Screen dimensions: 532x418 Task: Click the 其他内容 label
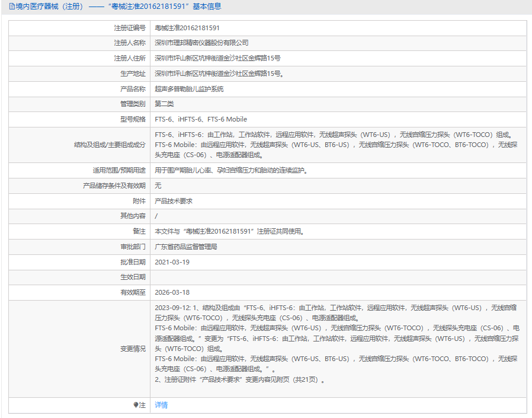point(133,216)
